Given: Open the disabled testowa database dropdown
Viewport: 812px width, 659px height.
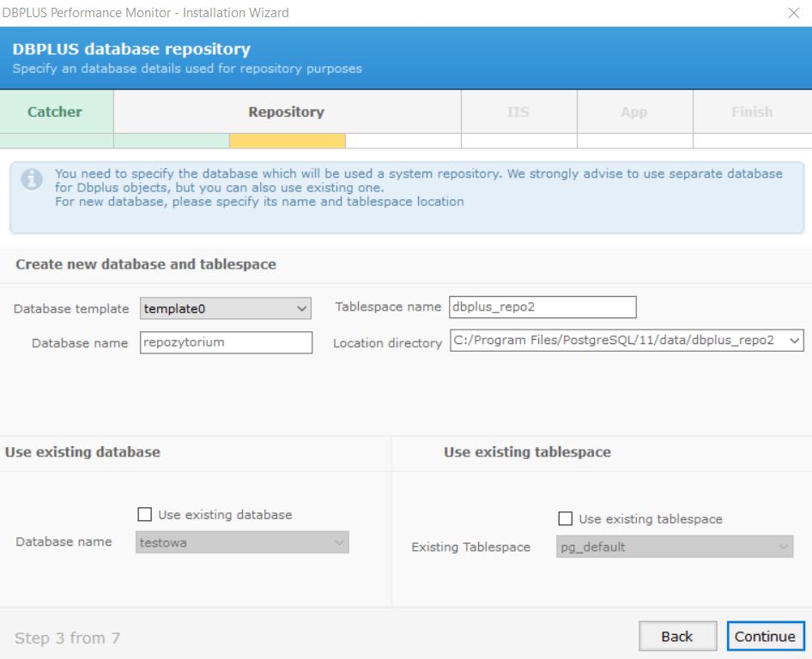Looking at the screenshot, I should [242, 542].
